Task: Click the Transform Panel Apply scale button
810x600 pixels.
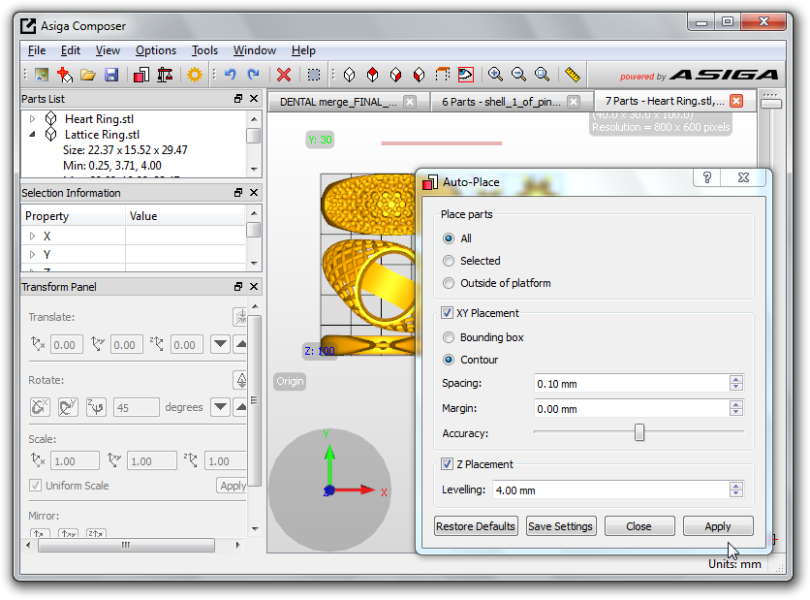Action: tap(232, 485)
